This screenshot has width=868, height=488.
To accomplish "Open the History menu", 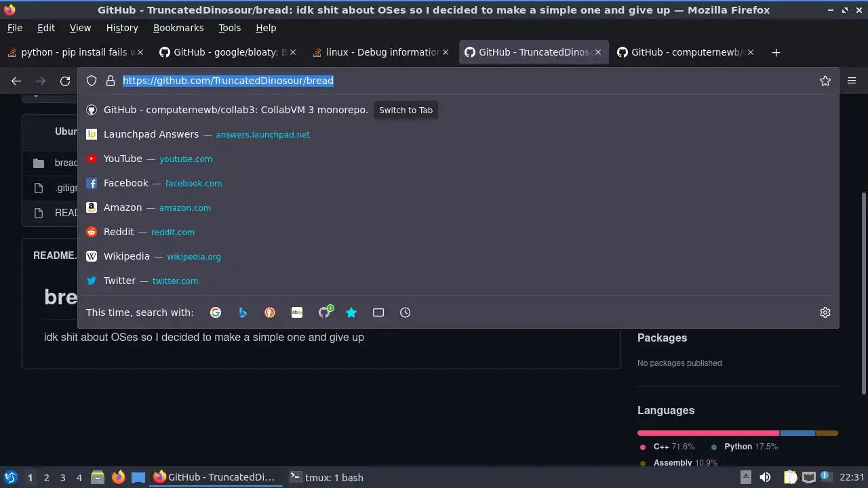I will point(122,28).
